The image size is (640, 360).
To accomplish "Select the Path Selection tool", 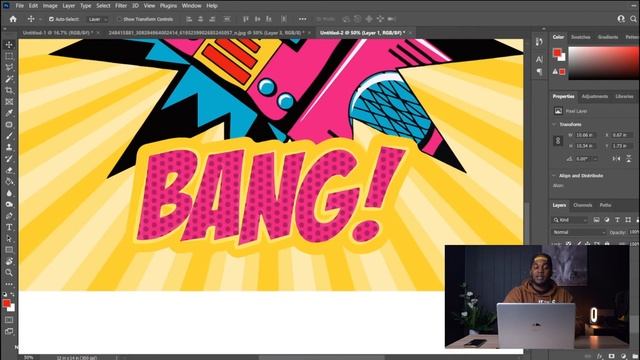I will point(9,239).
